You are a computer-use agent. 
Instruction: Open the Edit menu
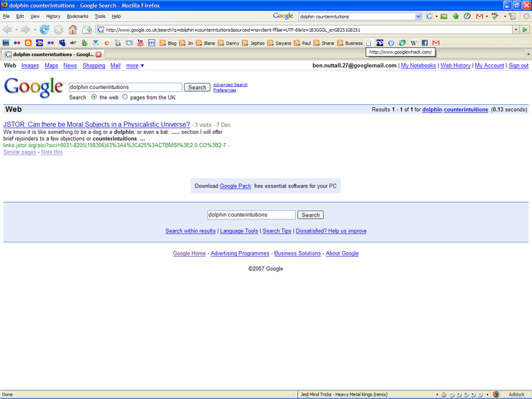point(20,17)
